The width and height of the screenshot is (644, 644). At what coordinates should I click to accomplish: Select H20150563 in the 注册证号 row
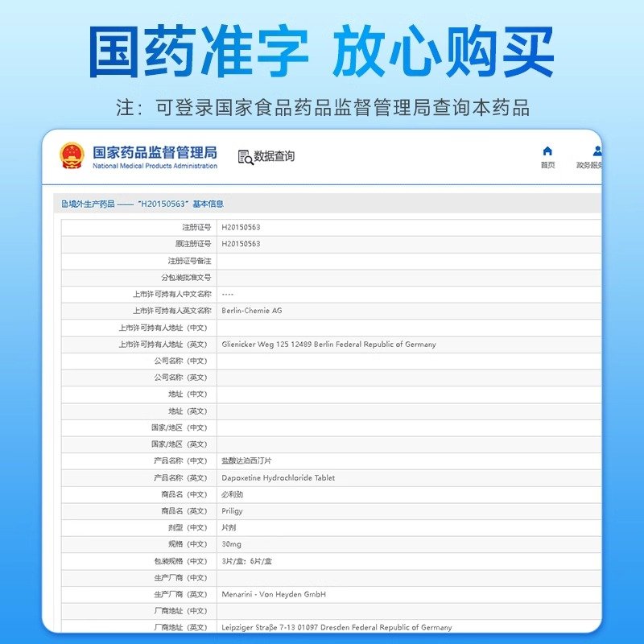(241, 227)
